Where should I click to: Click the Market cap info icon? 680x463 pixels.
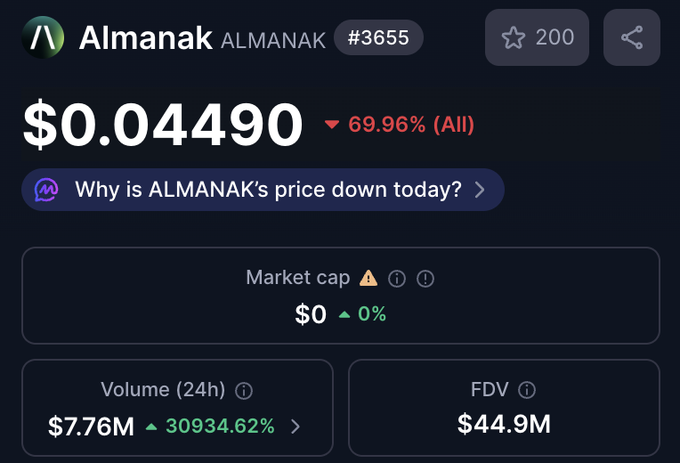point(397,279)
